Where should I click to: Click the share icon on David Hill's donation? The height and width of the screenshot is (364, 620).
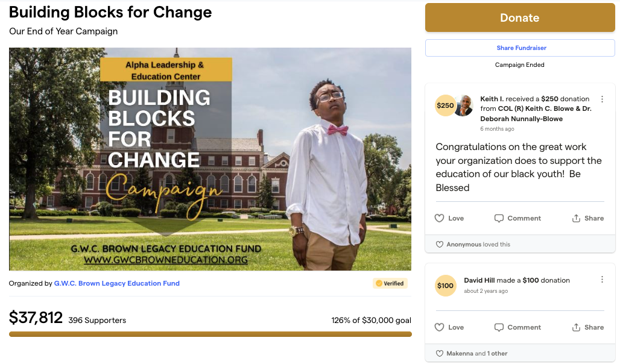[x=587, y=327]
